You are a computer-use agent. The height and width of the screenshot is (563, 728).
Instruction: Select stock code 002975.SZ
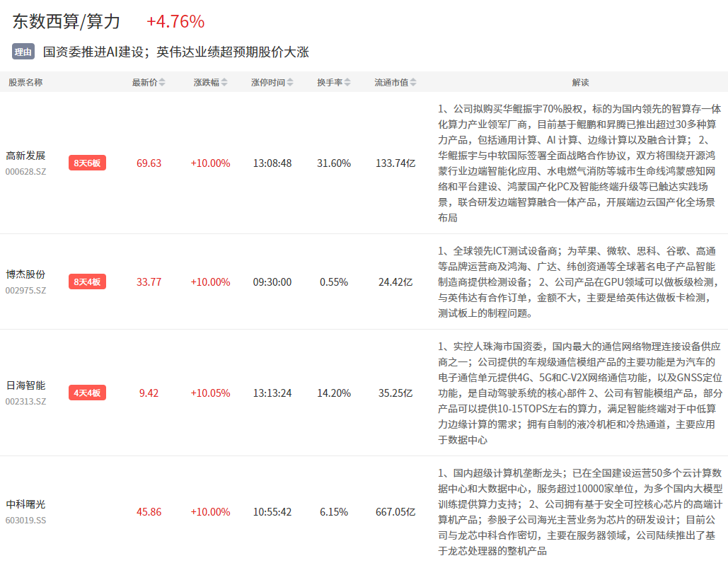coord(26,291)
